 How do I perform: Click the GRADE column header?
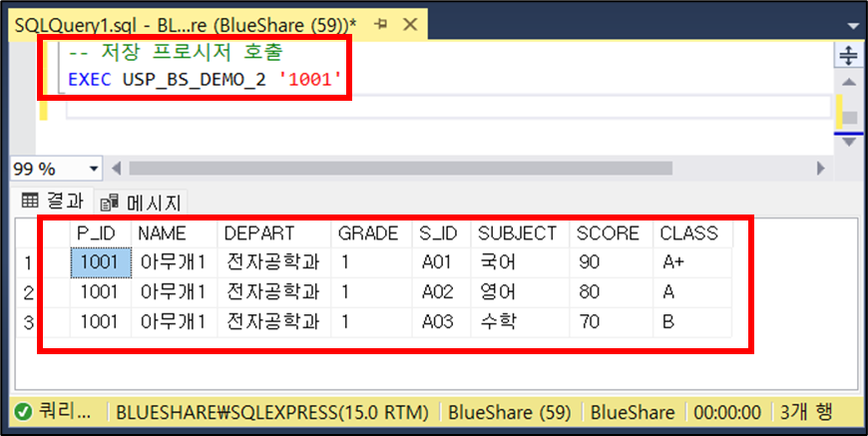371,233
